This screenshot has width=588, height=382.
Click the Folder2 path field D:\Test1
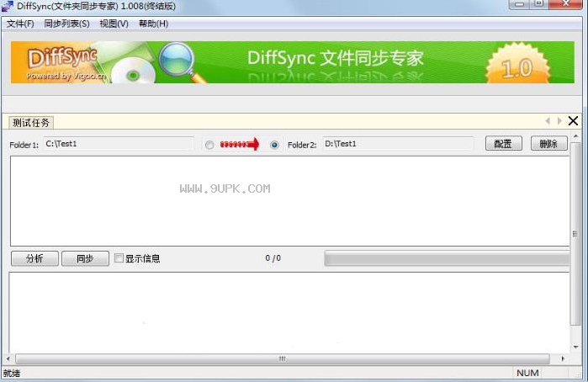(398, 144)
